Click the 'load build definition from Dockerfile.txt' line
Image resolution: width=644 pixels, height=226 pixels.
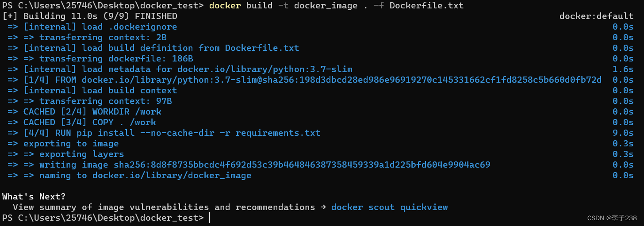[153, 48]
